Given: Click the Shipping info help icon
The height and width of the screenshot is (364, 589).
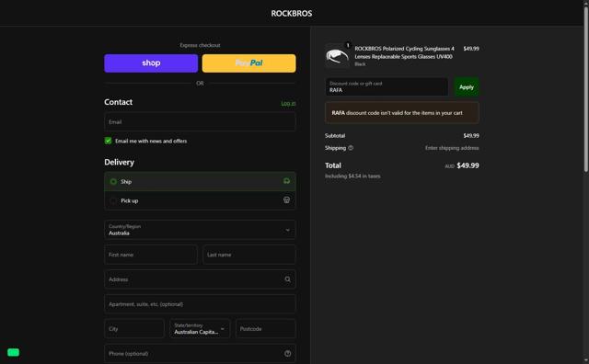Looking at the screenshot, I should click(x=351, y=148).
